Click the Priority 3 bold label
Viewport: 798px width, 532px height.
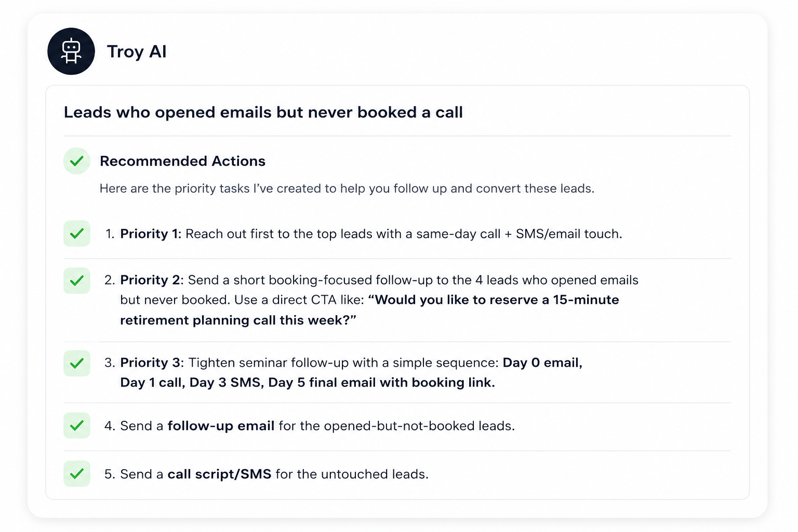point(152,363)
